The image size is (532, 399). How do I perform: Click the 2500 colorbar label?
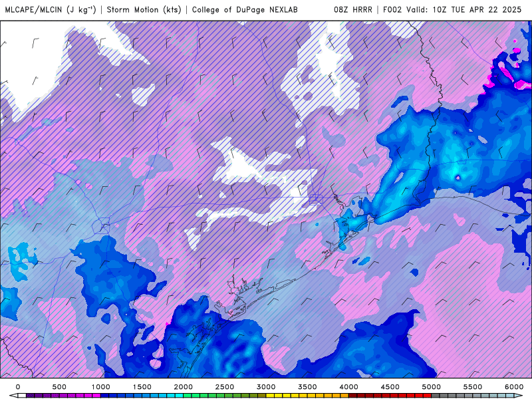coord(225,387)
